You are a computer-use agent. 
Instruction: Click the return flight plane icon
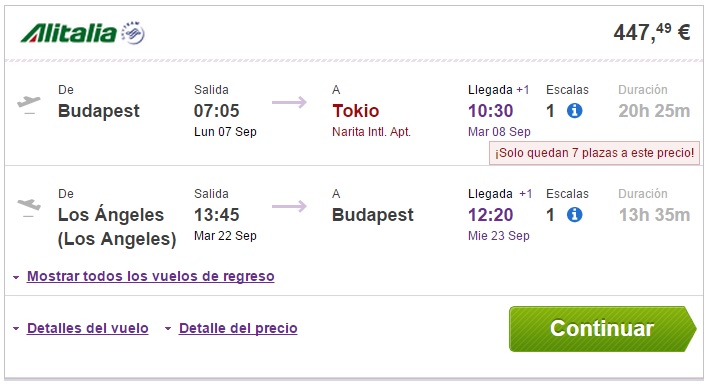(x=28, y=208)
